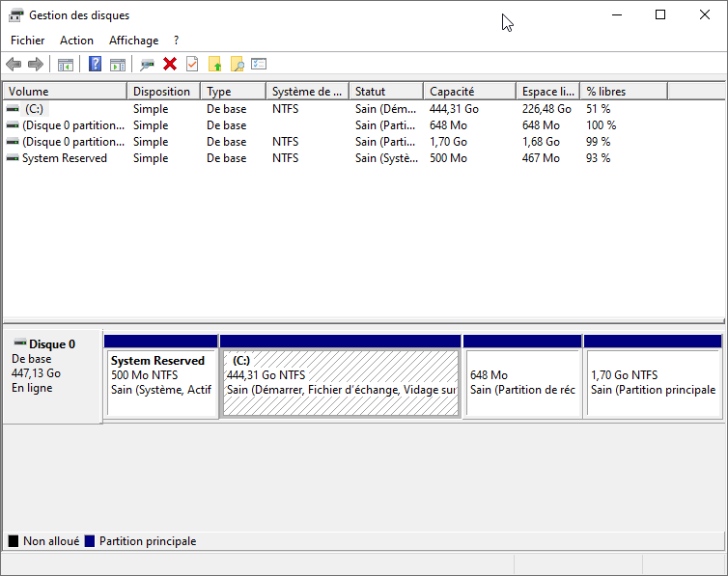Click the Forward arrow in the toolbar

click(x=36, y=65)
